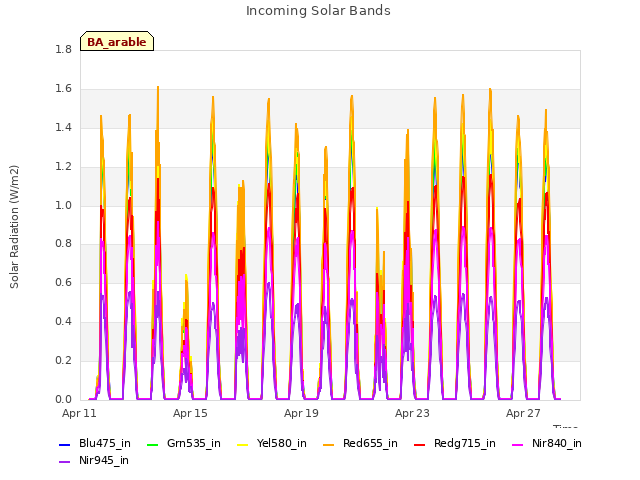The height and width of the screenshot is (480, 640).
Task: Click the Redg715_in legend label
Action: [465, 443]
